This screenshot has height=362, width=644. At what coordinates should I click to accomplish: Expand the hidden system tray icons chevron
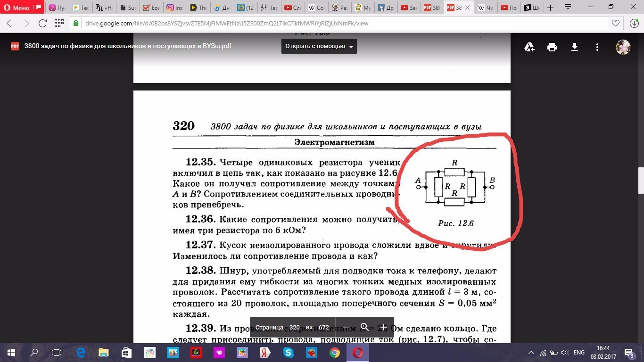(531, 353)
